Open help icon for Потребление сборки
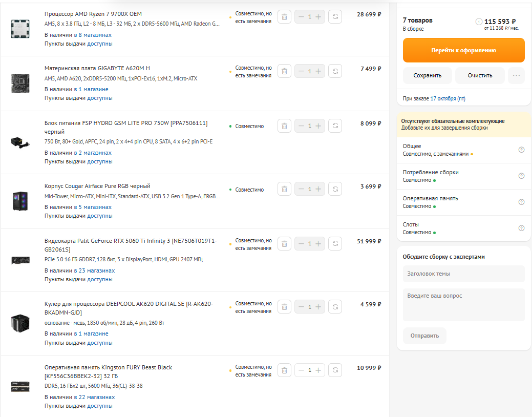 [521, 176]
